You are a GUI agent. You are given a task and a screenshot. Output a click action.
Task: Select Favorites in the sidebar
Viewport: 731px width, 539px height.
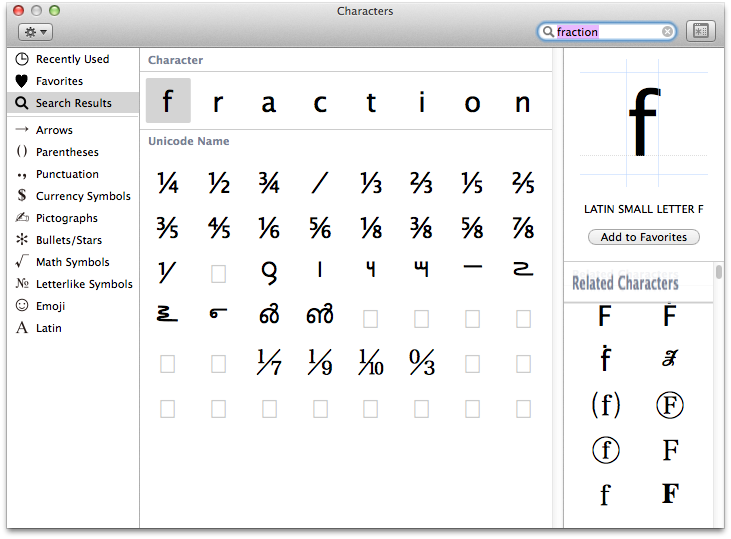(59, 81)
